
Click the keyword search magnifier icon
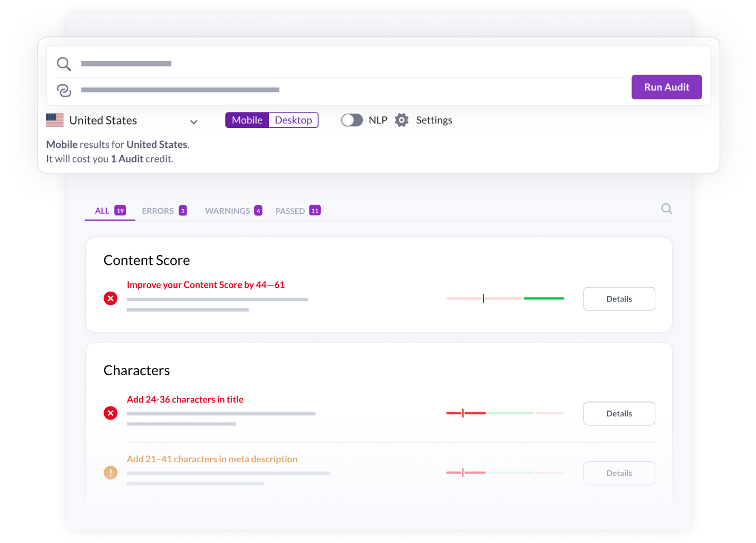(x=64, y=64)
